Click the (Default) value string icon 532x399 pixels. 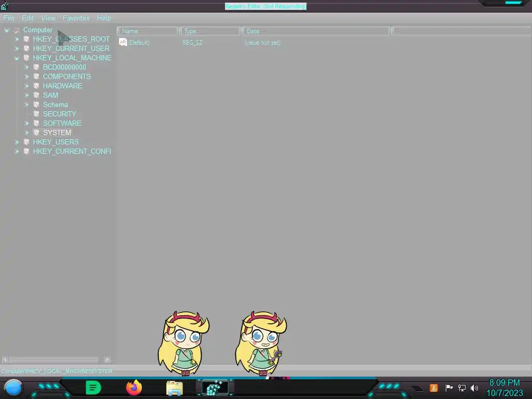click(x=123, y=42)
